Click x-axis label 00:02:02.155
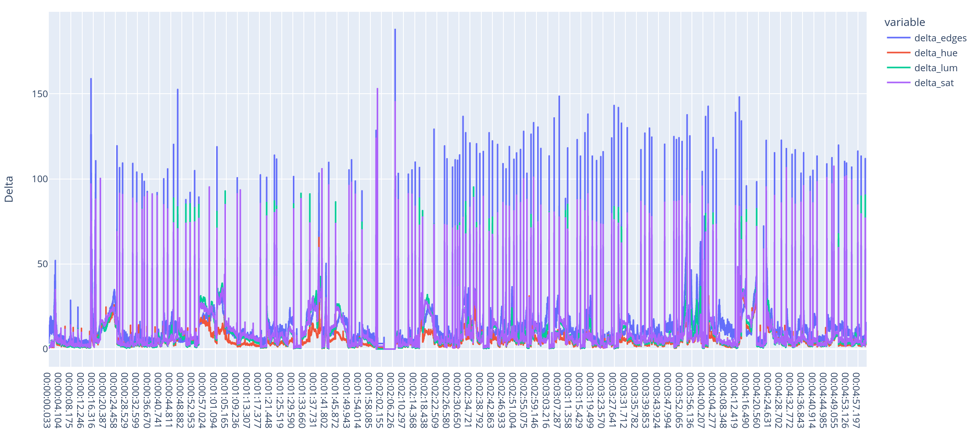Image resolution: width=980 pixels, height=438 pixels. click(379, 400)
